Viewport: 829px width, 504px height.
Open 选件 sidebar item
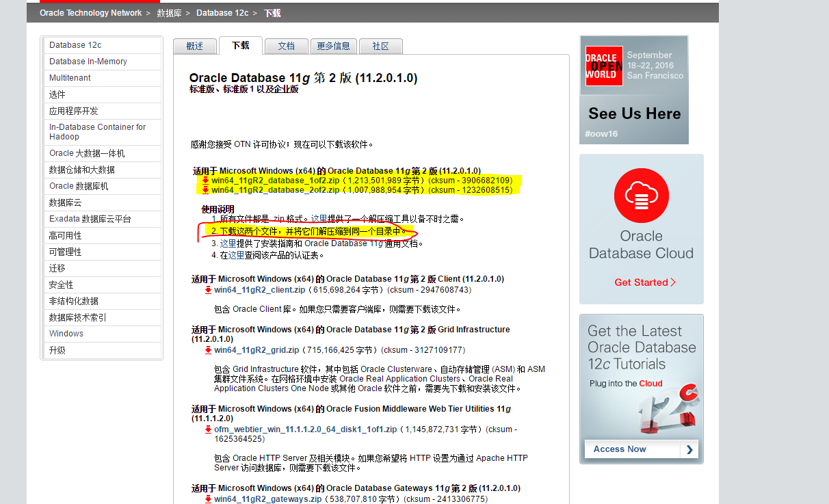point(103,94)
